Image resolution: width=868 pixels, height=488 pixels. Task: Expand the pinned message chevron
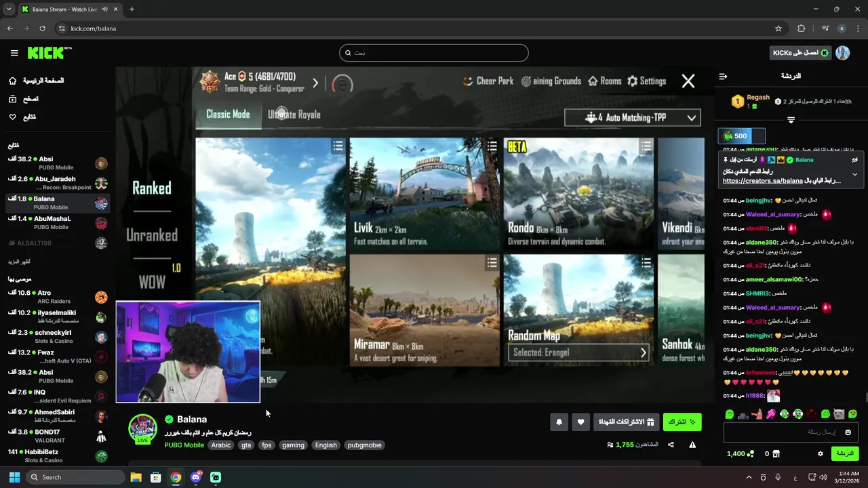(854, 174)
